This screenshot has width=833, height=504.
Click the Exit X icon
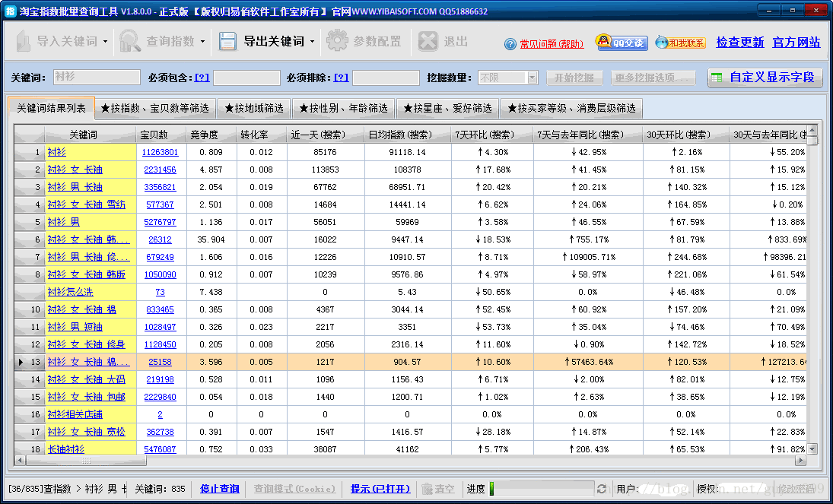[428, 41]
